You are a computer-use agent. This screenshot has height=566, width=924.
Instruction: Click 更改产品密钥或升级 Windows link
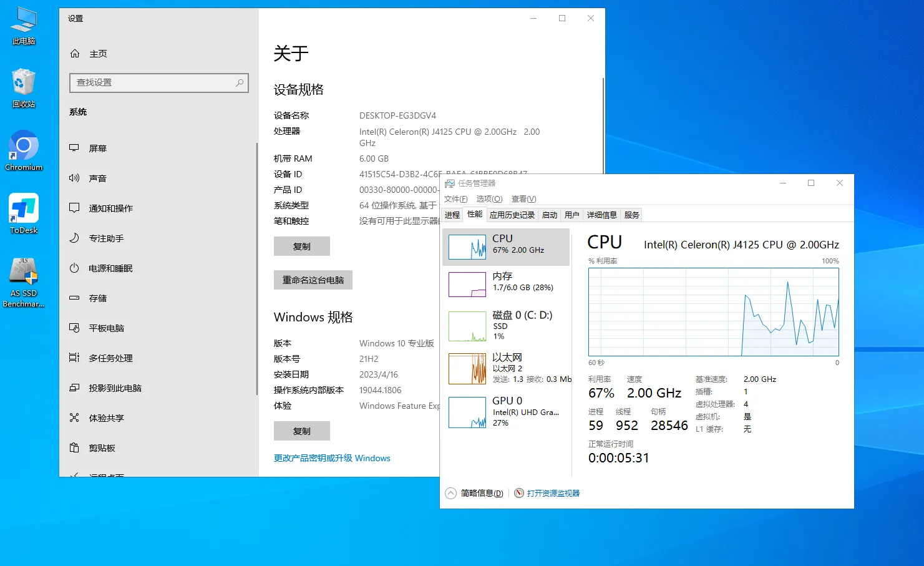pos(332,458)
